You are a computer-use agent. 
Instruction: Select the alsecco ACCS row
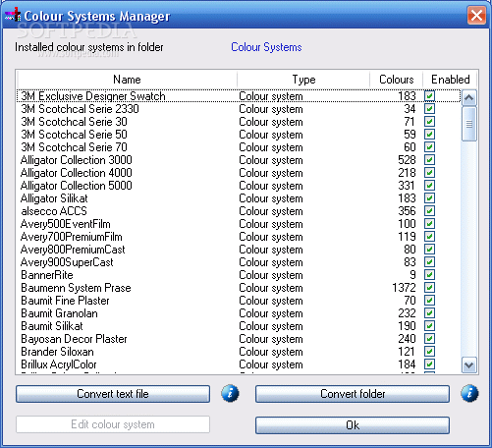coord(239,211)
